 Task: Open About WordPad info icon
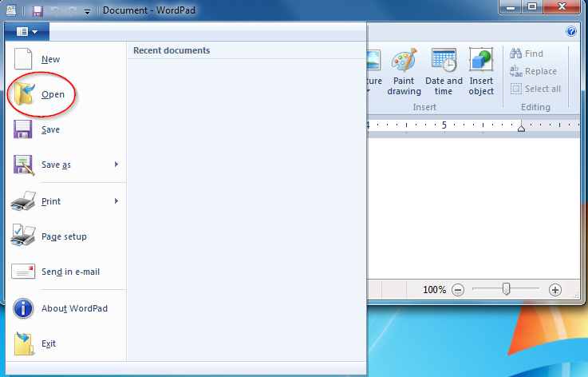coord(23,308)
